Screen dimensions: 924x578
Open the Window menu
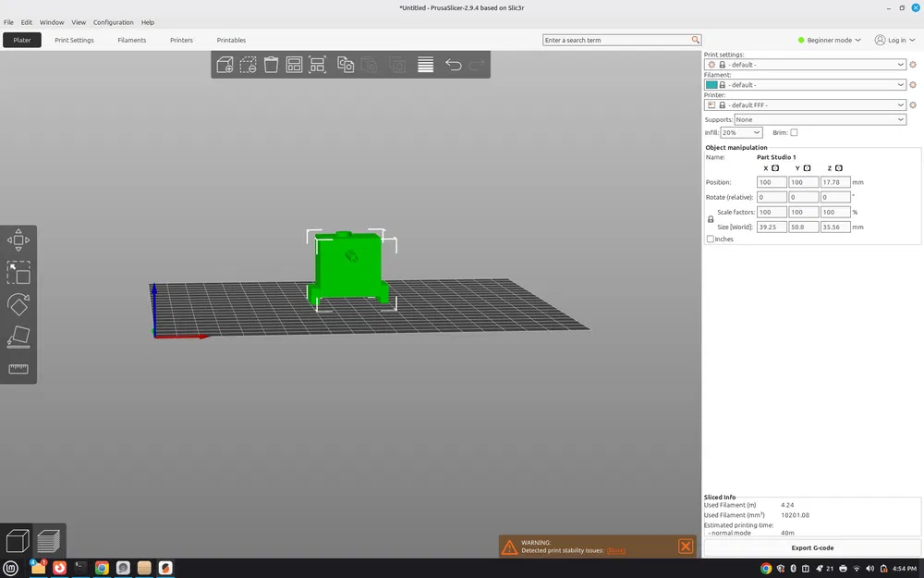click(52, 22)
